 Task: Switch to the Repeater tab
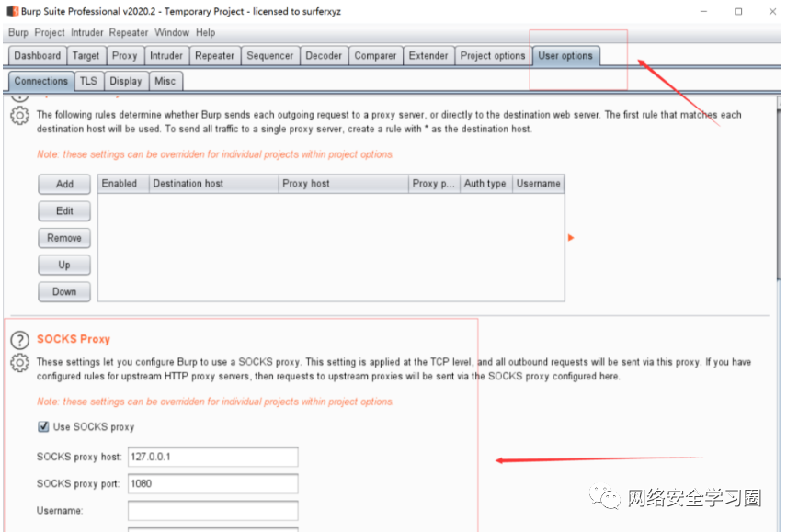(214, 56)
